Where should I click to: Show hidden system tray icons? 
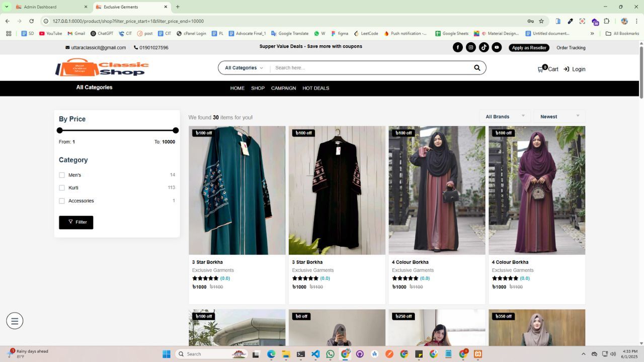coord(584,354)
